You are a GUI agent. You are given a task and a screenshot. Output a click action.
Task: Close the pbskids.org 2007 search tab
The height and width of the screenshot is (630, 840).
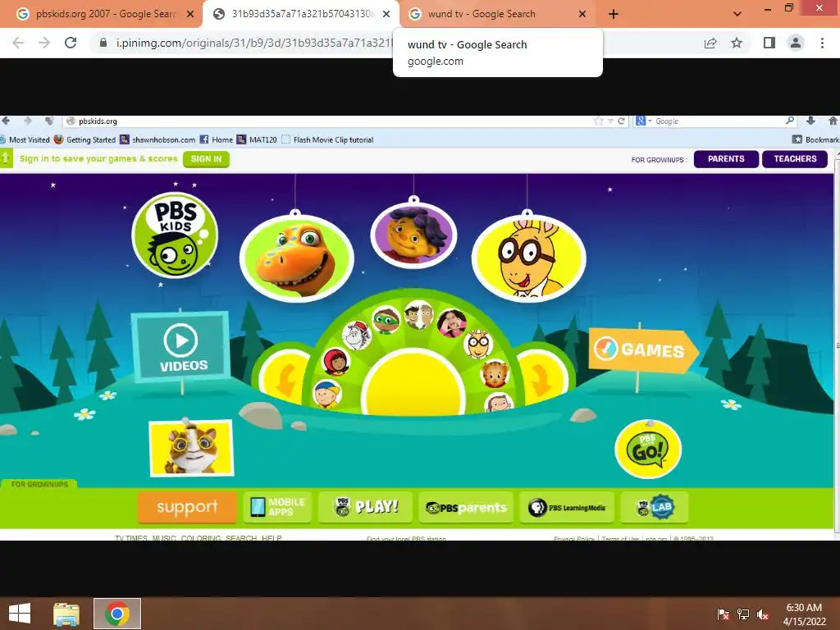(190, 15)
